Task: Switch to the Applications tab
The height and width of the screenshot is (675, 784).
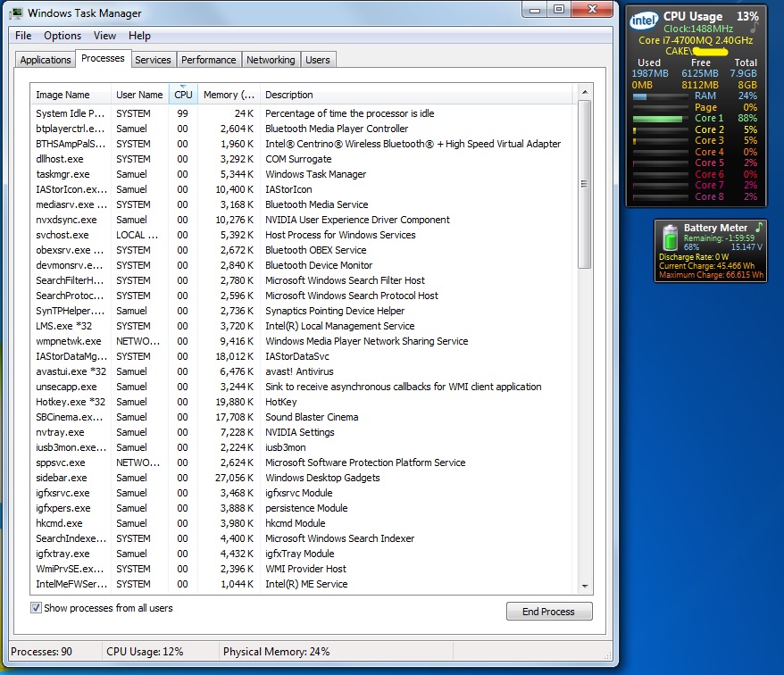Action: pyautogui.click(x=46, y=60)
